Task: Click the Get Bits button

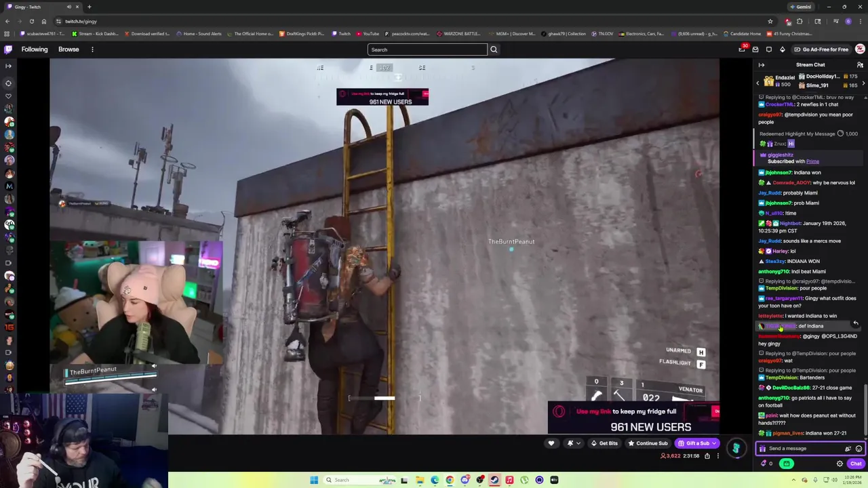Action: (x=604, y=443)
